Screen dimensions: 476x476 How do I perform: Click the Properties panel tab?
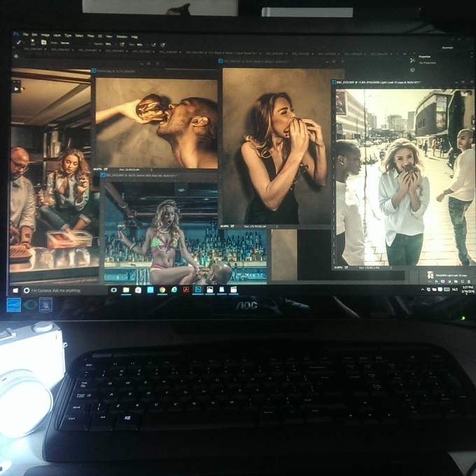[x=424, y=57]
